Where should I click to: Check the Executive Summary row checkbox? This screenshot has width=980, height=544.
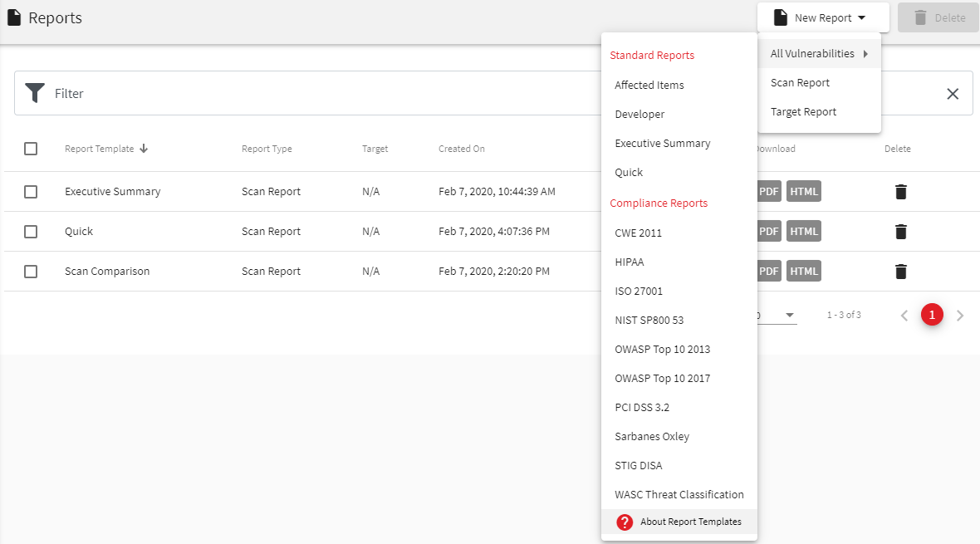[x=31, y=192]
